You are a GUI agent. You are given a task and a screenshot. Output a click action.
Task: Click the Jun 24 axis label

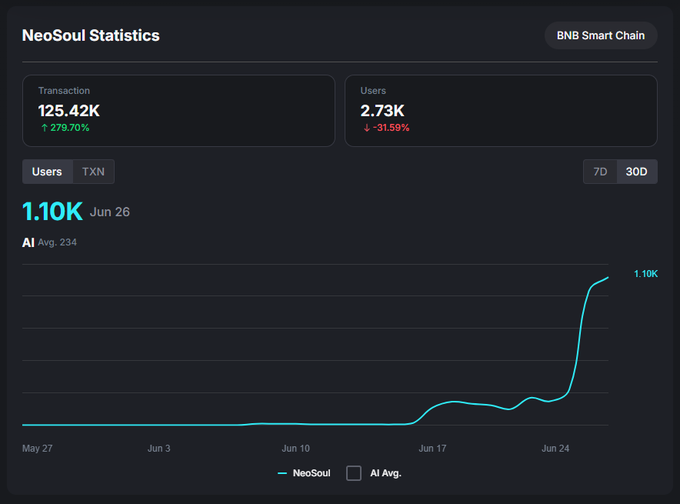[555, 448]
